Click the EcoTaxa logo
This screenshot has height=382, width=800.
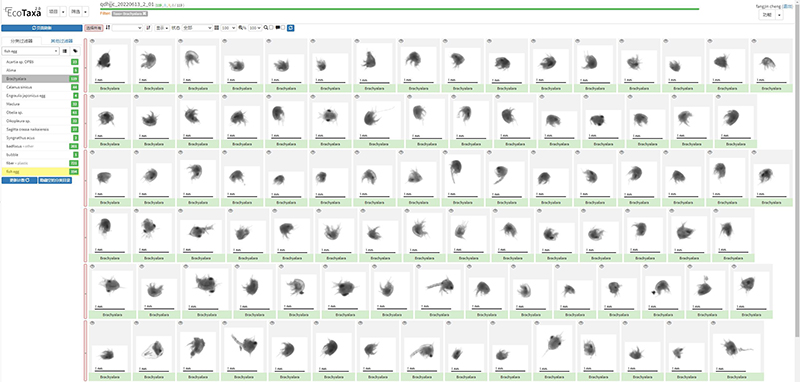(22, 11)
